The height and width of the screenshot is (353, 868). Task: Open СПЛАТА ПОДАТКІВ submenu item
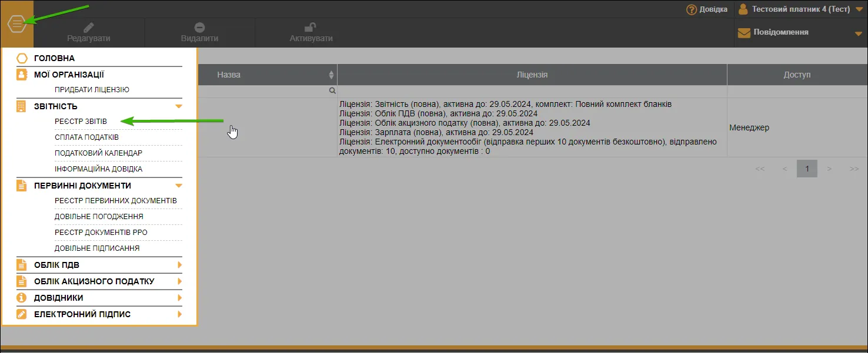(x=86, y=137)
